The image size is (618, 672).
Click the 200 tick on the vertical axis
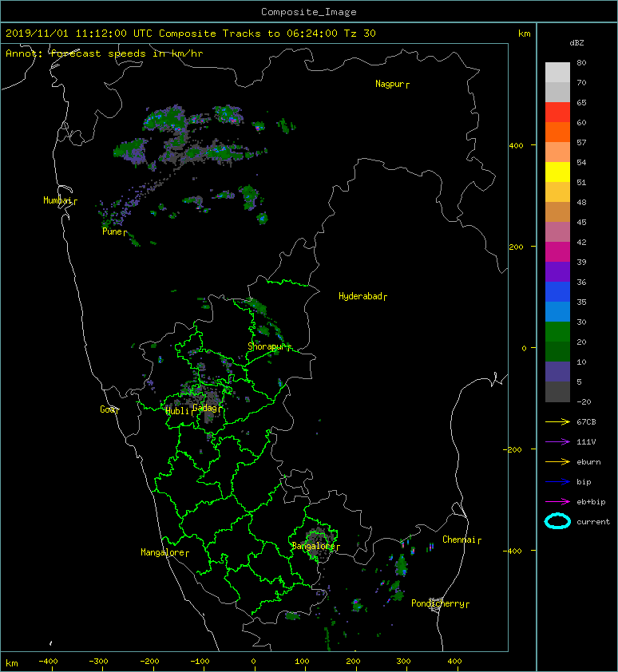pyautogui.click(x=517, y=247)
